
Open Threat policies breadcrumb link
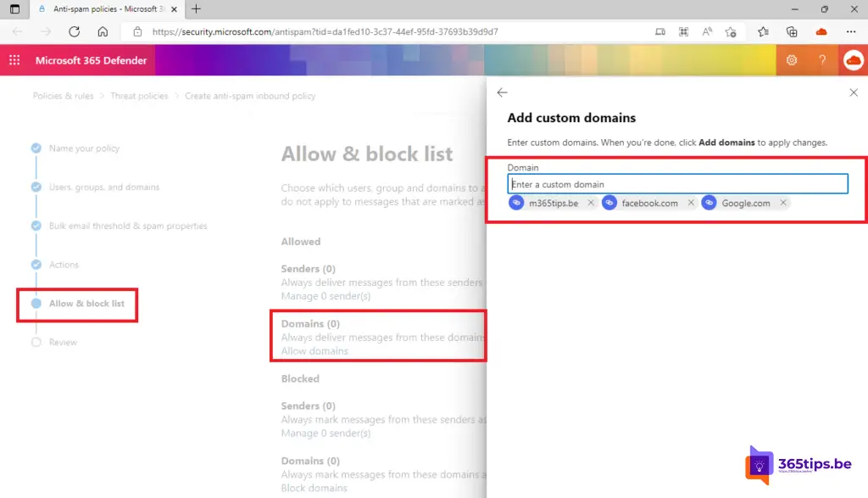pyautogui.click(x=139, y=96)
